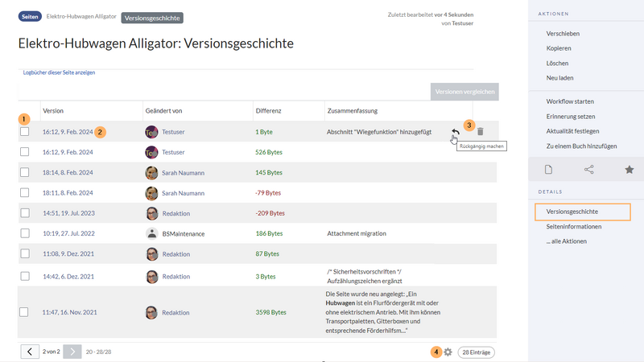
Task: Open table settings gear icon
Action: click(x=448, y=352)
